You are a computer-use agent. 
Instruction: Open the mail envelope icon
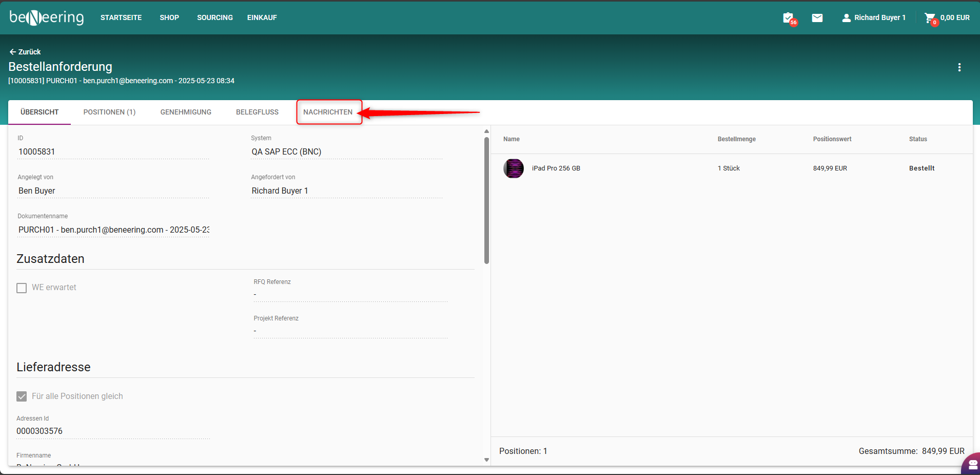coord(817,18)
